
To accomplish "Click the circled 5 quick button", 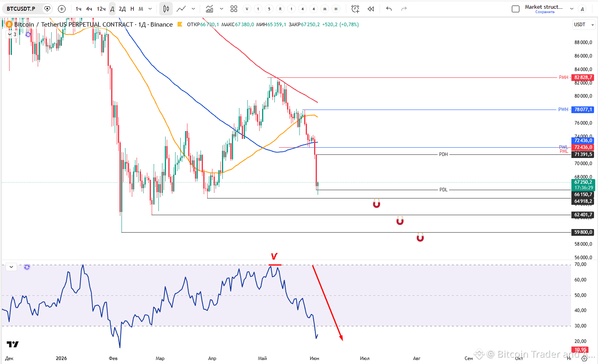I will 269,9.
